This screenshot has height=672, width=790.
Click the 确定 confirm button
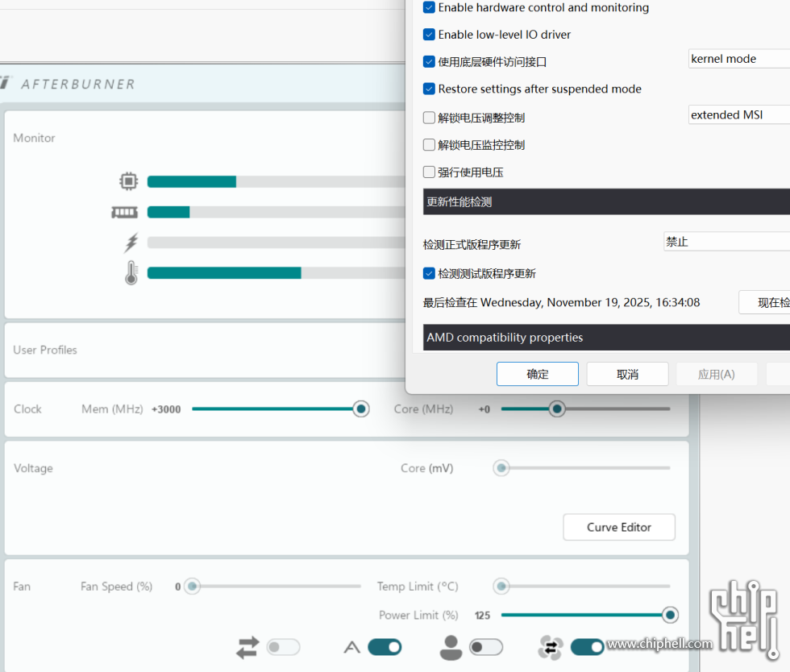click(x=537, y=374)
